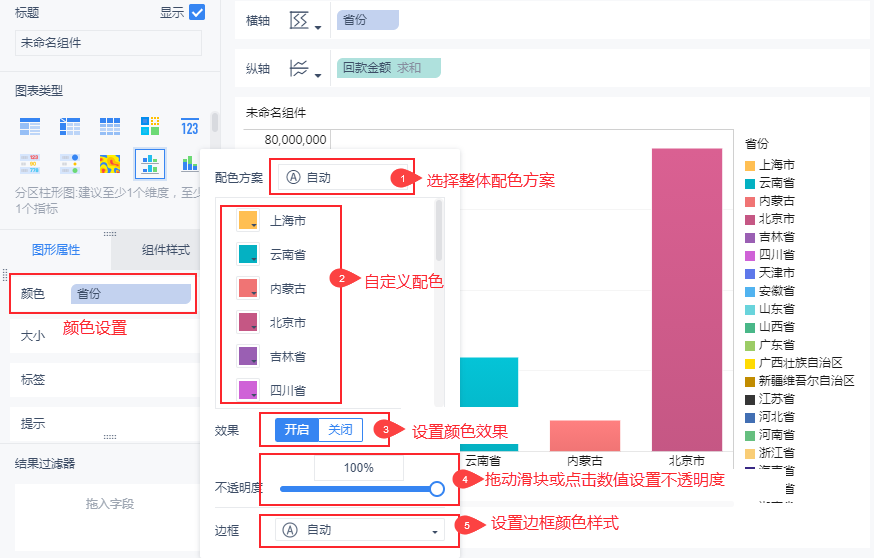Viewport: 874px width, 558px height.
Task: Click the 吉林省 legend entry
Action: pyautogui.click(x=770, y=237)
